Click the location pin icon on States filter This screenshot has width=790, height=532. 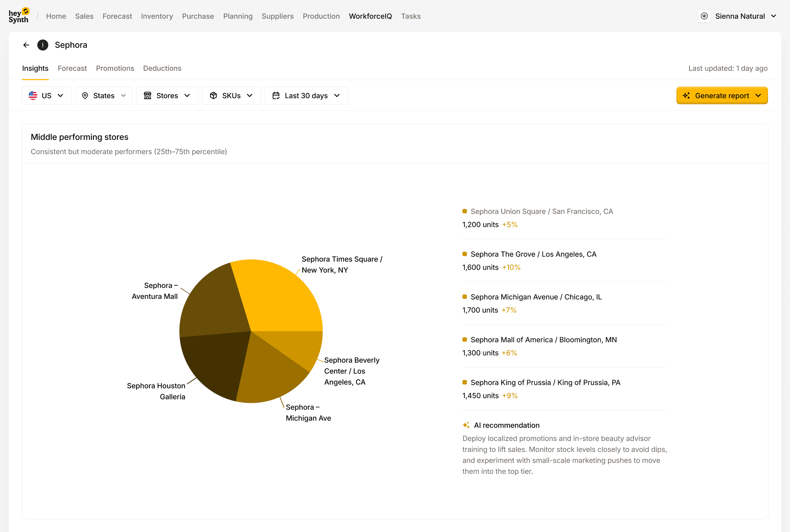86,95
